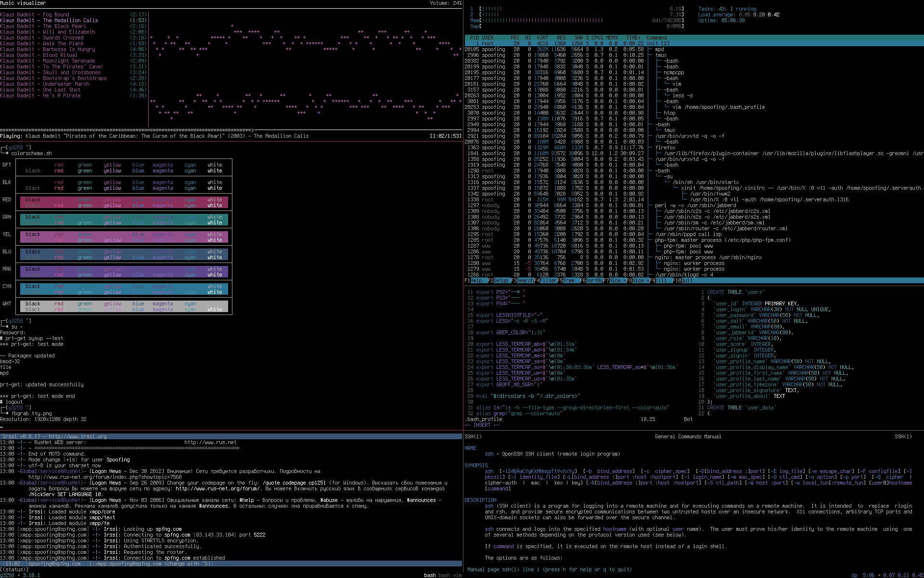Click the WHT row in colorscheme table

tap(124, 306)
